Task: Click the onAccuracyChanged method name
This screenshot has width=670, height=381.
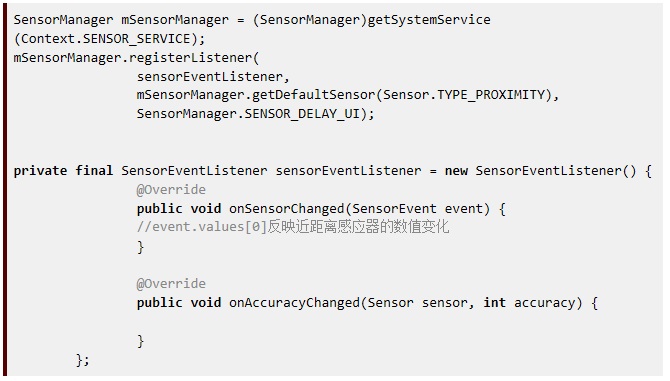Action: [x=294, y=302]
